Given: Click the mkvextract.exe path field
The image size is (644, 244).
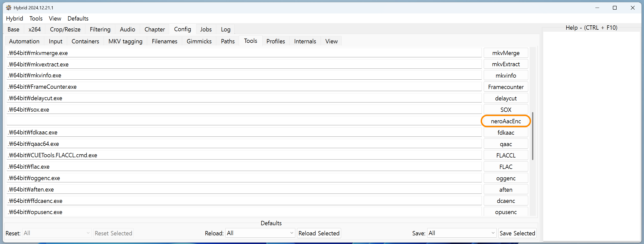Looking at the screenshot, I should (x=244, y=64).
